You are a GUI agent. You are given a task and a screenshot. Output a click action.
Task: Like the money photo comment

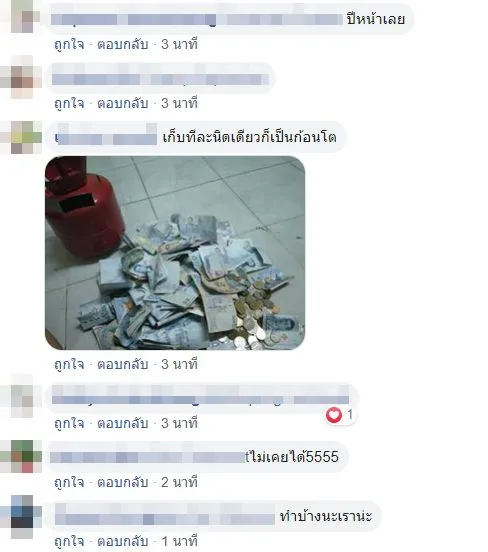click(x=69, y=364)
